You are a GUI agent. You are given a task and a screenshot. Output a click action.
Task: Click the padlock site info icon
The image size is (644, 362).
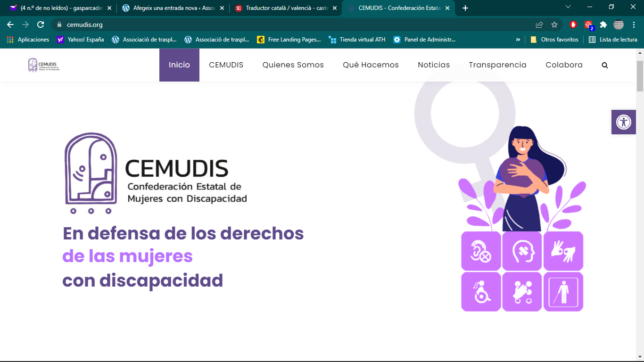(x=59, y=25)
